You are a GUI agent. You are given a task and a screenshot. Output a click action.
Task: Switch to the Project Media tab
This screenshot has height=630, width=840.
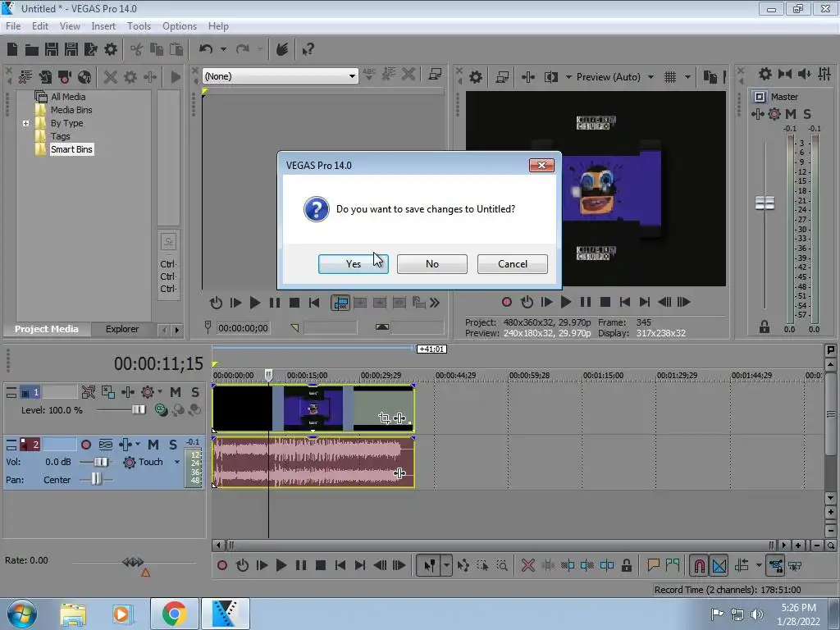[x=47, y=329]
